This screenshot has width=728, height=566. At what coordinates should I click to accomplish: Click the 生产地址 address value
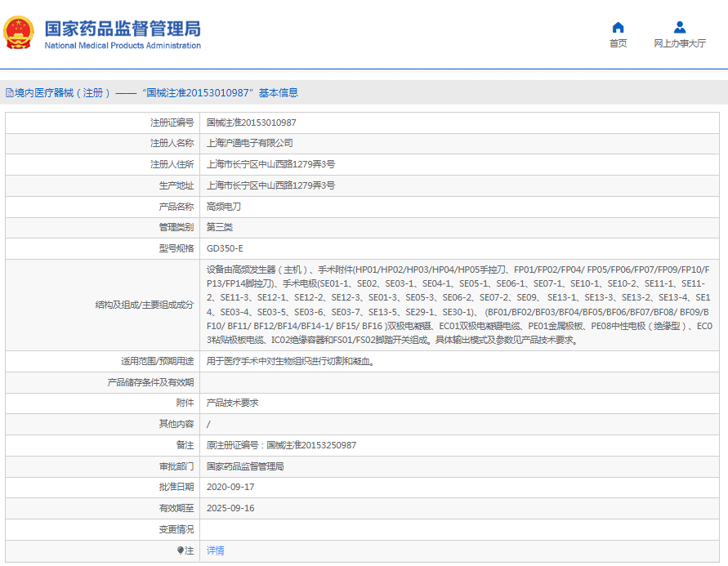pos(270,185)
